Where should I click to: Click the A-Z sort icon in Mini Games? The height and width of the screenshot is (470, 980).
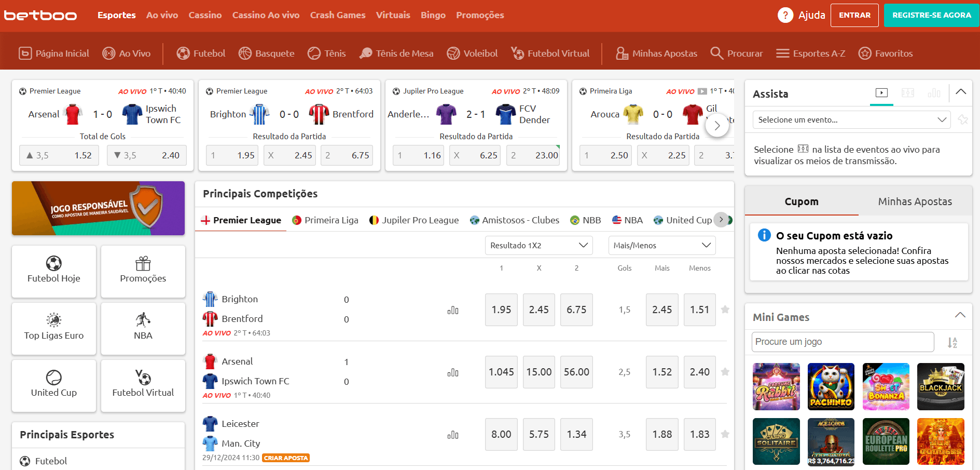click(x=953, y=342)
